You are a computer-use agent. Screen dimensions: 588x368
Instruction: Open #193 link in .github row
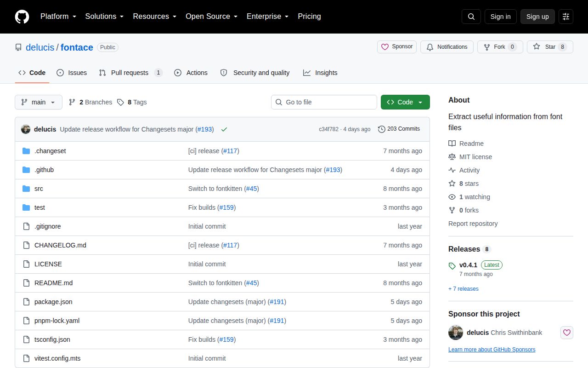333,170
